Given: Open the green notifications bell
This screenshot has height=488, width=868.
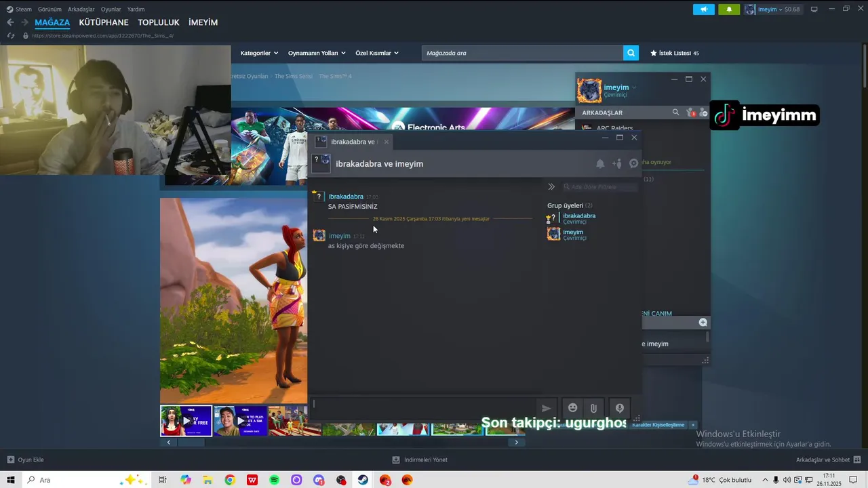Looking at the screenshot, I should coord(729,9).
